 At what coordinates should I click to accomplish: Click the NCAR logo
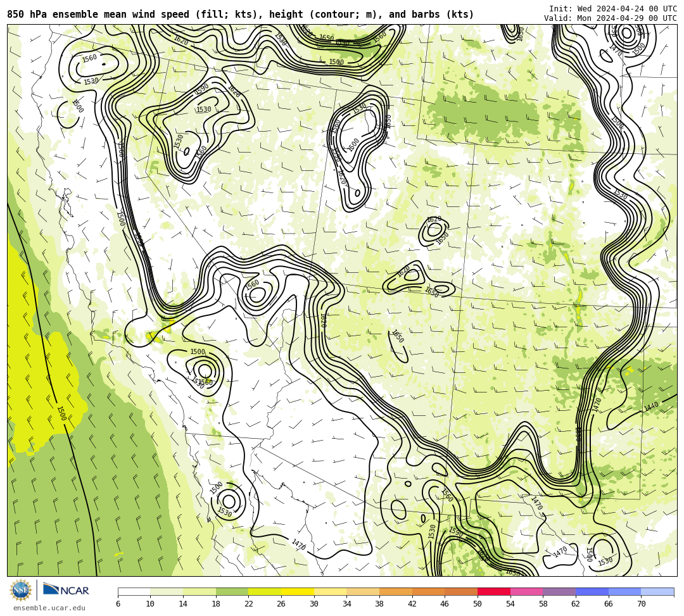[x=66, y=590]
